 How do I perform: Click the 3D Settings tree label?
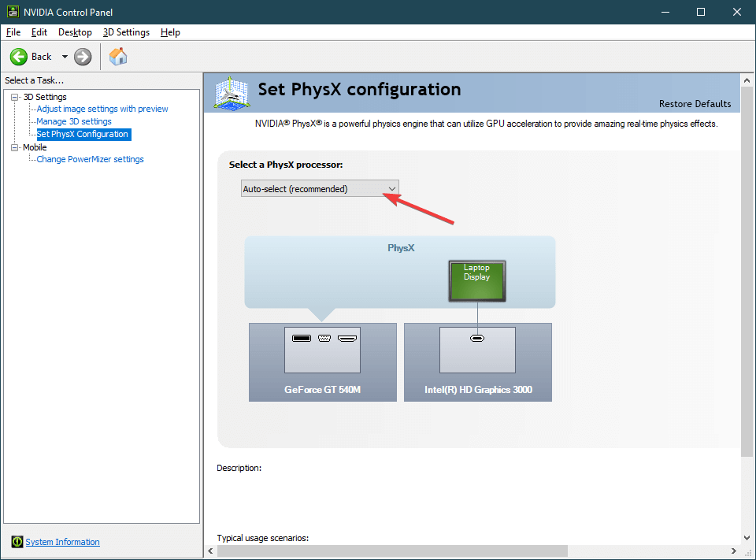click(45, 97)
